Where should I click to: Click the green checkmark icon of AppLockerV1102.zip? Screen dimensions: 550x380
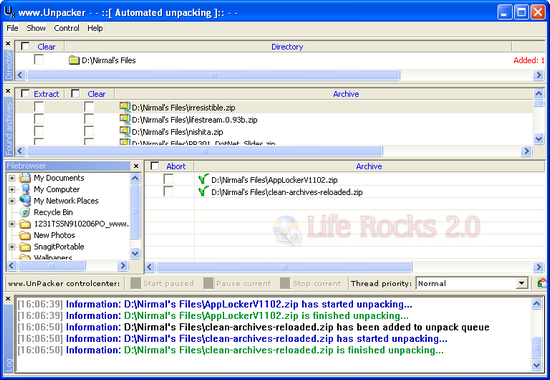click(x=203, y=179)
